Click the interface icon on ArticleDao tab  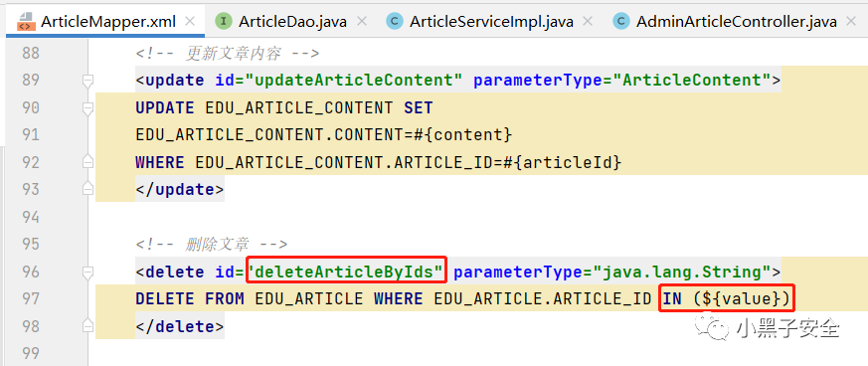(223, 22)
